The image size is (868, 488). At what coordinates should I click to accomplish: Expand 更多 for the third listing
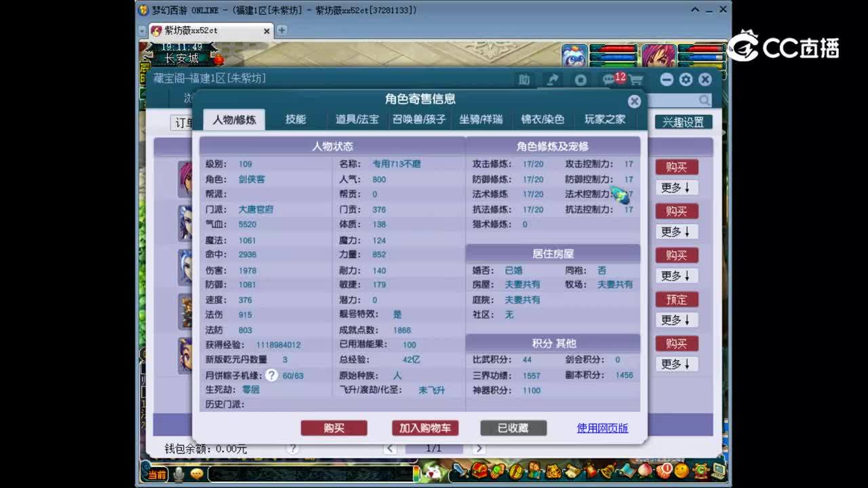click(x=677, y=276)
